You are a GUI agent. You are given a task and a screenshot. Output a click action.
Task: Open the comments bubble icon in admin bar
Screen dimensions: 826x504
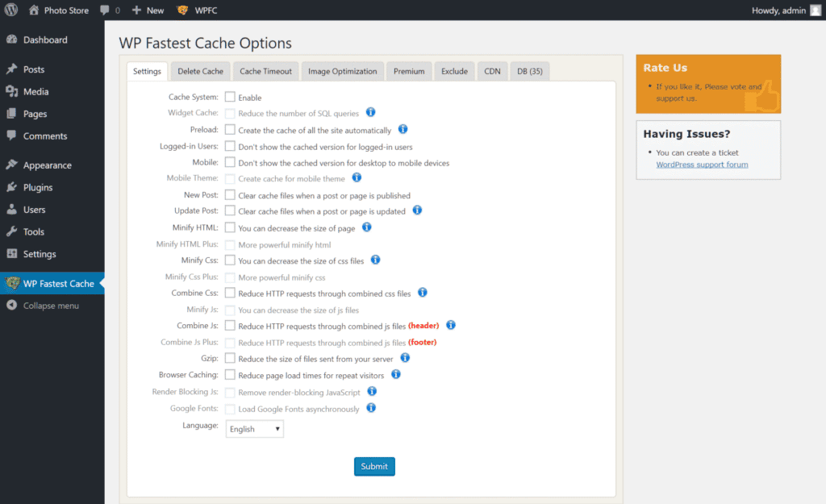[105, 10]
